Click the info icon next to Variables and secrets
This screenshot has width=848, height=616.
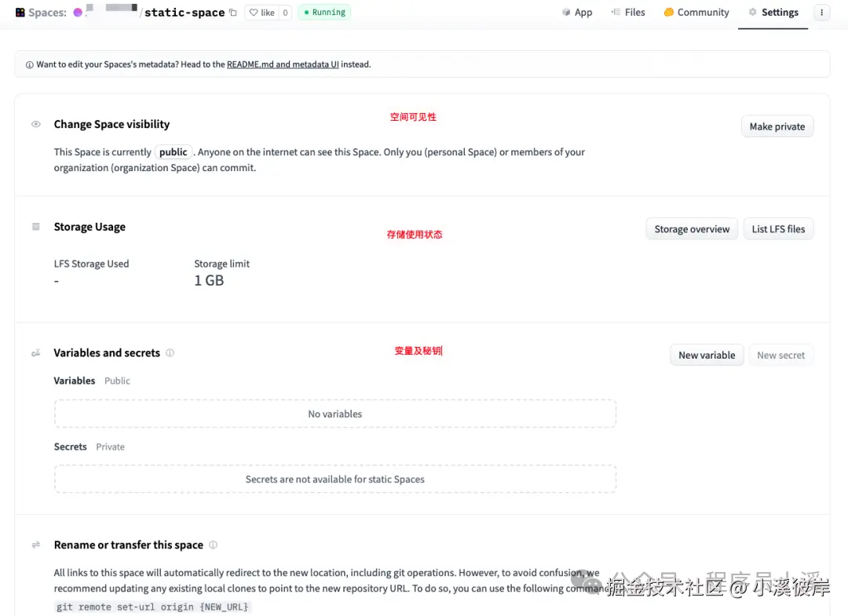(170, 352)
